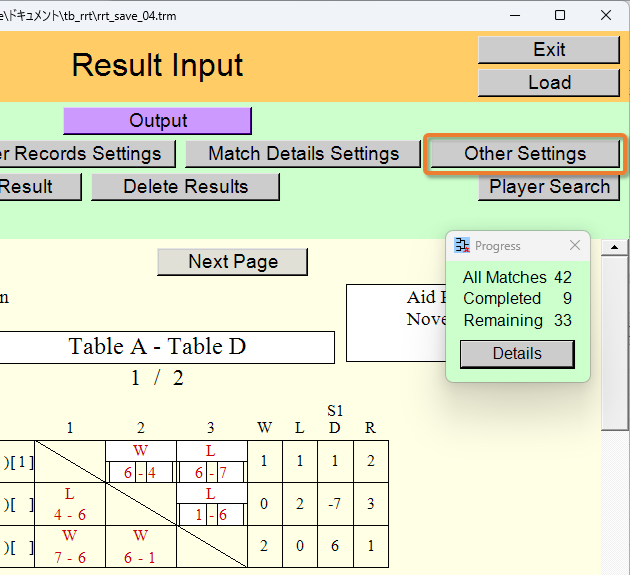Click the Load button
The image size is (630, 575).
[x=549, y=83]
